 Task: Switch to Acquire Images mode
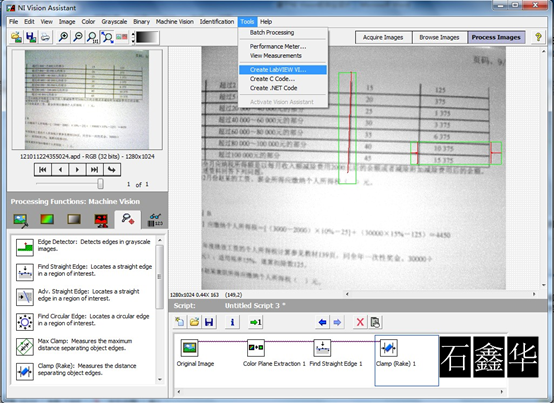(383, 37)
